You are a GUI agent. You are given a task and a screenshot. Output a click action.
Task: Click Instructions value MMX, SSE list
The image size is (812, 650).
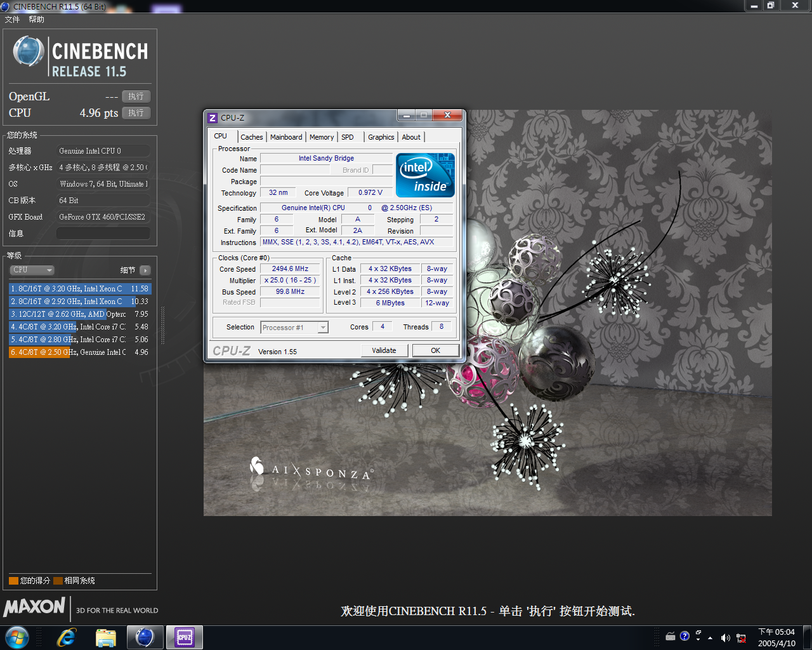pos(357,242)
